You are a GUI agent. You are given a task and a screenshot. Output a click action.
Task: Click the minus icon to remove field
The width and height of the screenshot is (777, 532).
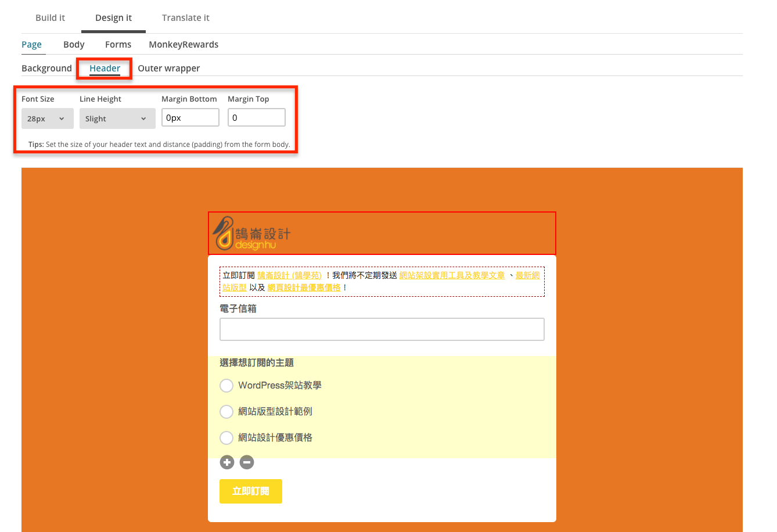click(247, 462)
